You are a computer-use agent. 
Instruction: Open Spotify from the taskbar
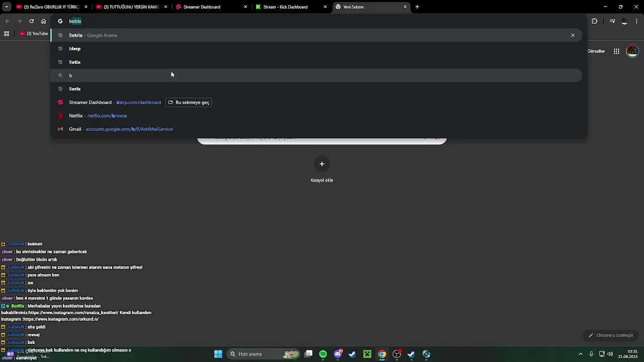coord(323,354)
